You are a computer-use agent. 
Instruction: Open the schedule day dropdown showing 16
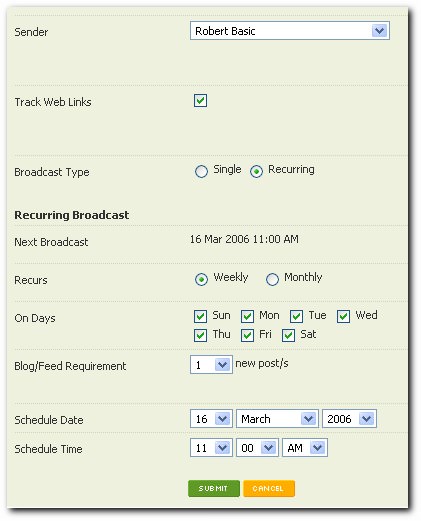coord(211,419)
